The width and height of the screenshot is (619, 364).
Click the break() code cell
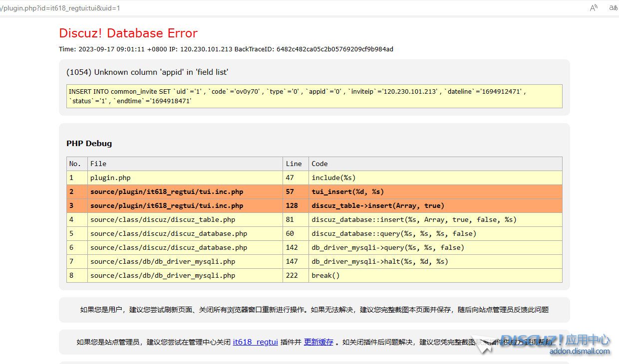(x=325, y=275)
